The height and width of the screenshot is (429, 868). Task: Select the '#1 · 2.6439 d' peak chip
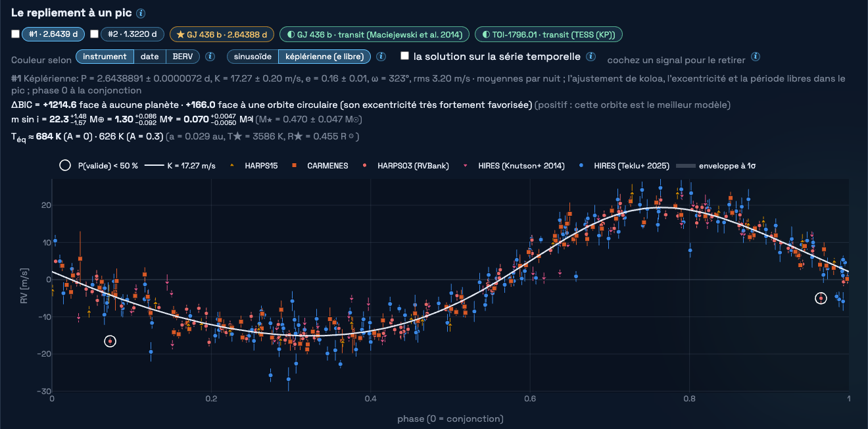53,34
